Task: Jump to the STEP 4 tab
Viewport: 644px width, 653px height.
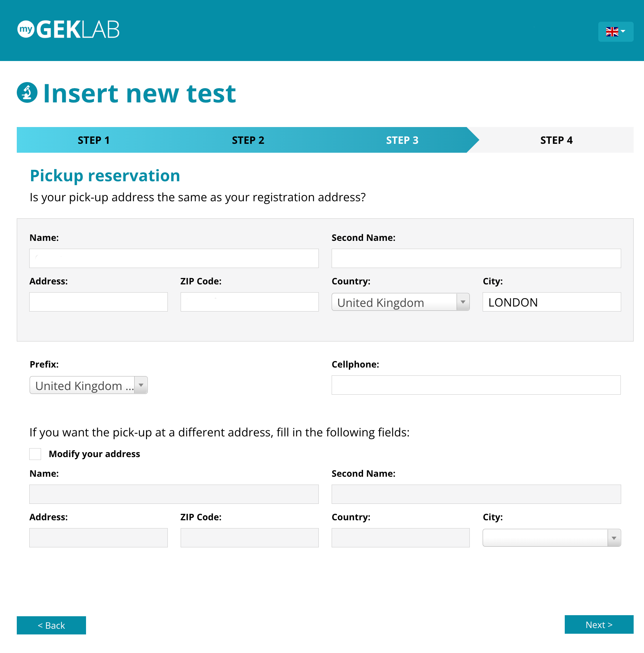Action: (556, 140)
